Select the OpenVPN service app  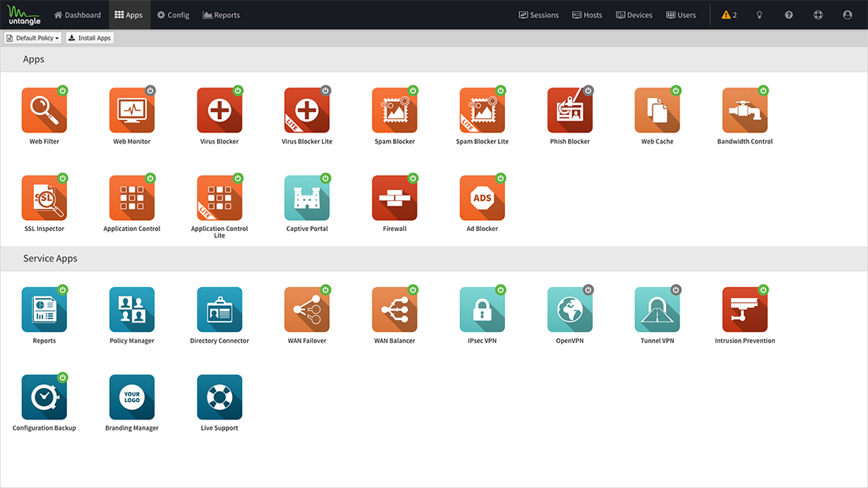pos(570,310)
